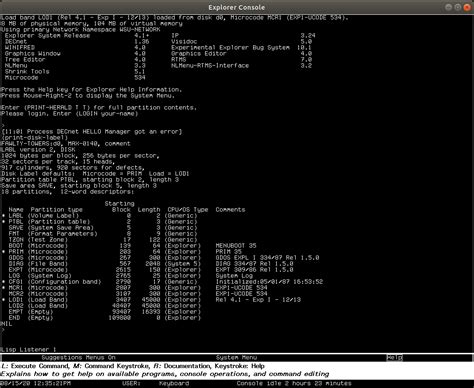Click the TZON (Test Zone) row
This screenshot has width=474, height=388.
point(103,240)
